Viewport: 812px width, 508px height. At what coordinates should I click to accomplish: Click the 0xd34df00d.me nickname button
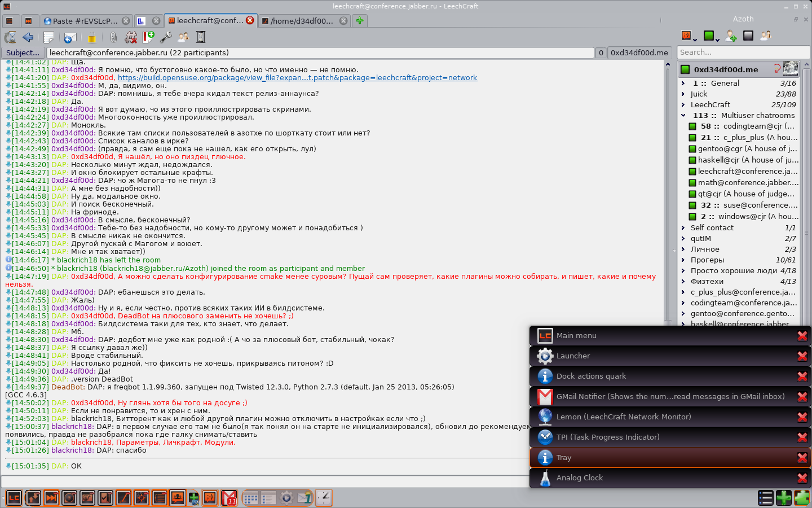[x=639, y=52]
